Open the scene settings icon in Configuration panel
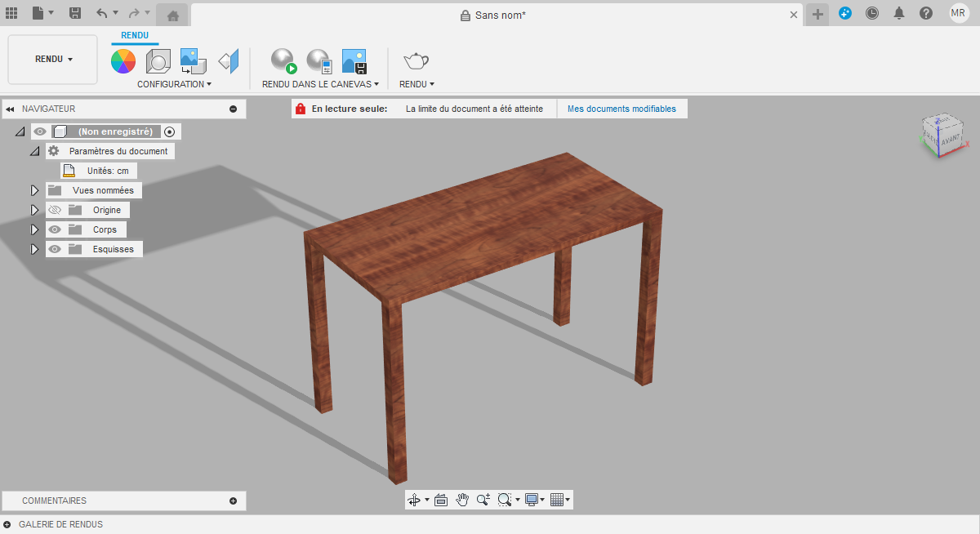 (158, 61)
